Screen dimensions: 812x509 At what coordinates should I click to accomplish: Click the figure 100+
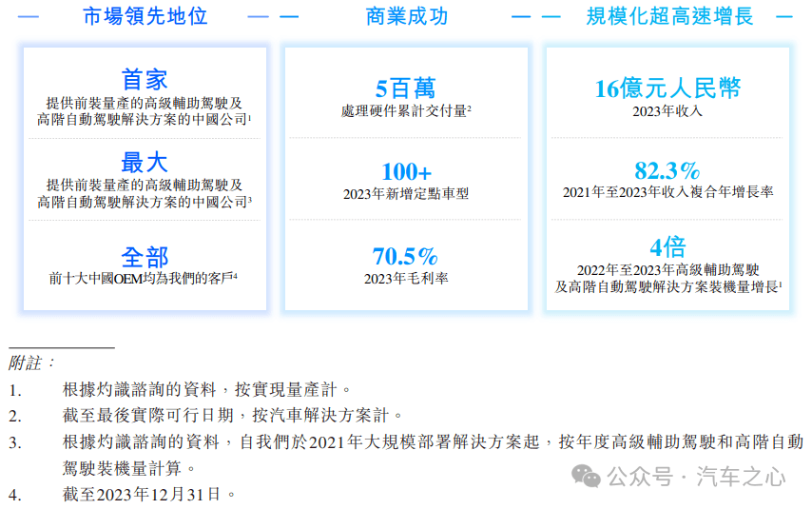coord(407,171)
